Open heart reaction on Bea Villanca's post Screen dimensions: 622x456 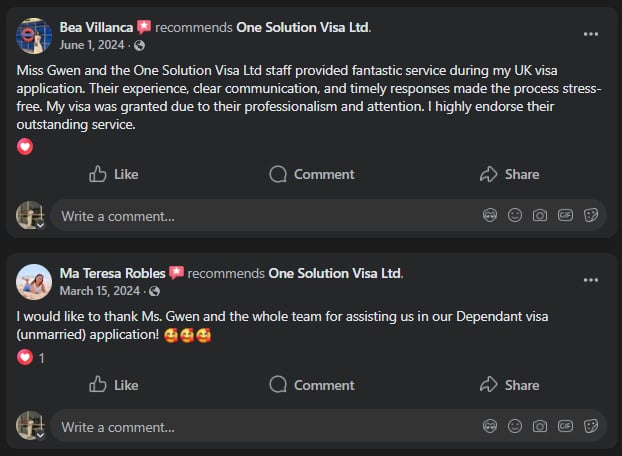click(x=25, y=147)
